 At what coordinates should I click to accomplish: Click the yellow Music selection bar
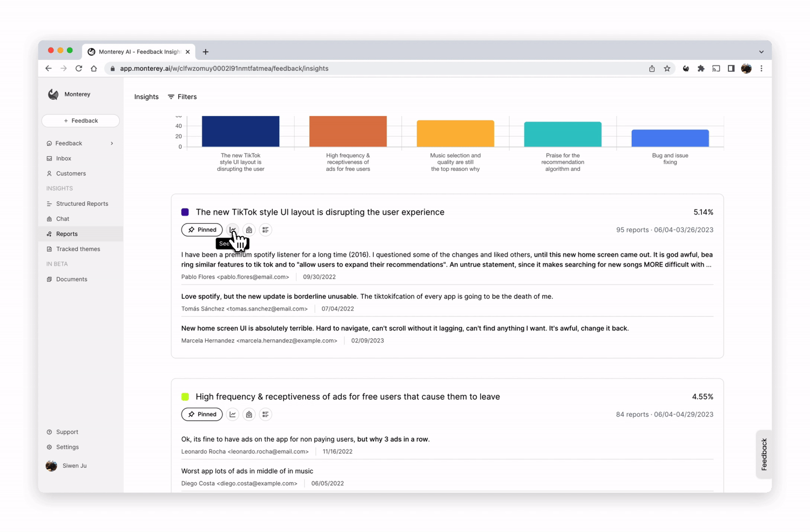455,133
